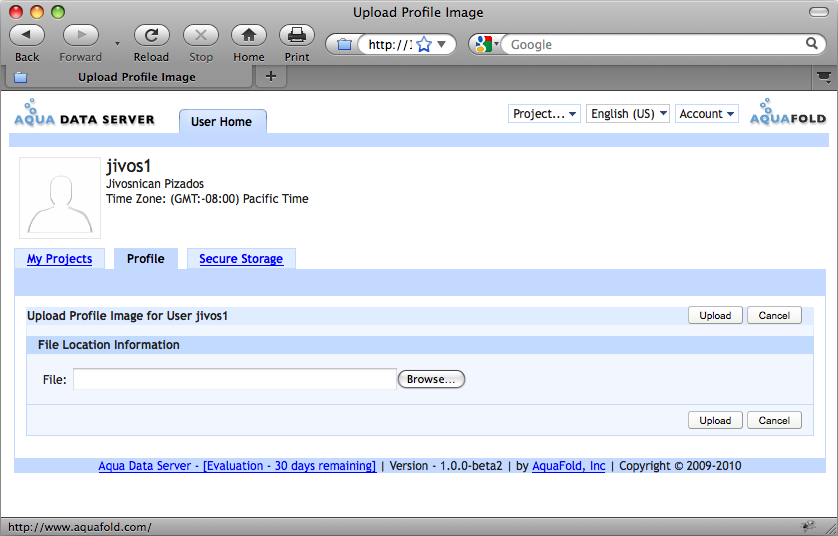Click the Stop loading icon

point(201,35)
